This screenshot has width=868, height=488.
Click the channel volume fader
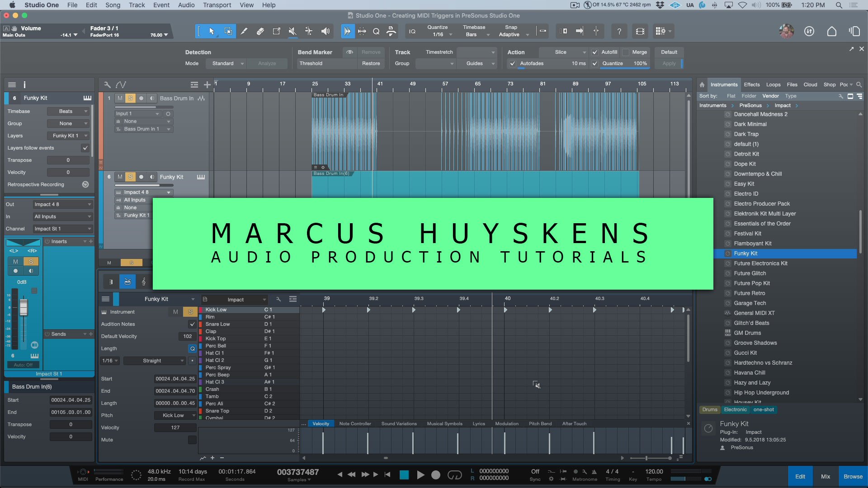[23, 308]
